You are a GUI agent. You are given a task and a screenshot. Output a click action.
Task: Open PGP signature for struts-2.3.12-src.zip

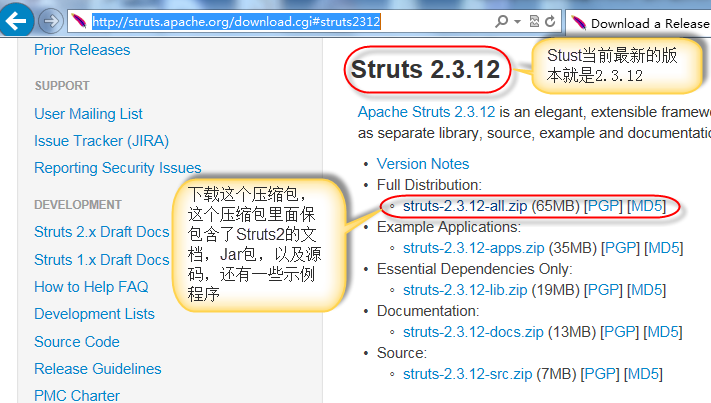click(x=600, y=374)
